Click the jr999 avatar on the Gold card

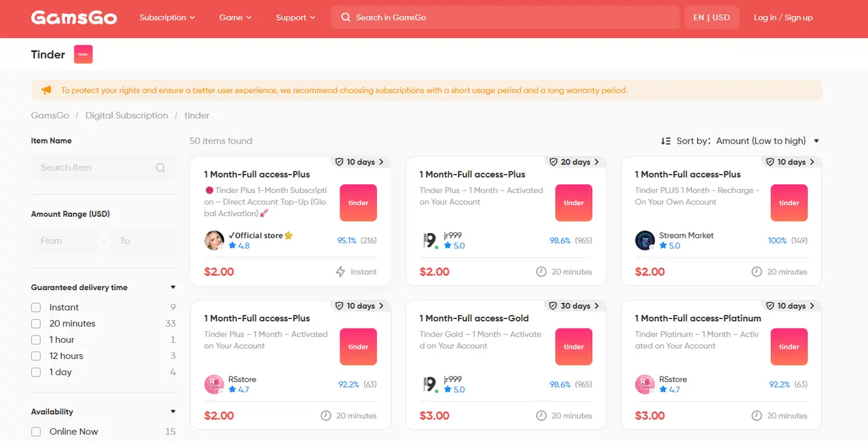429,384
